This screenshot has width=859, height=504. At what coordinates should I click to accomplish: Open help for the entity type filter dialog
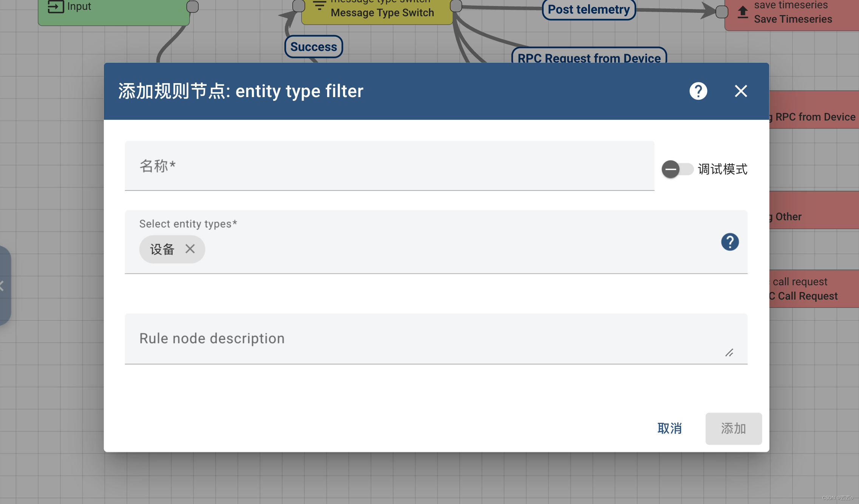[x=698, y=91]
